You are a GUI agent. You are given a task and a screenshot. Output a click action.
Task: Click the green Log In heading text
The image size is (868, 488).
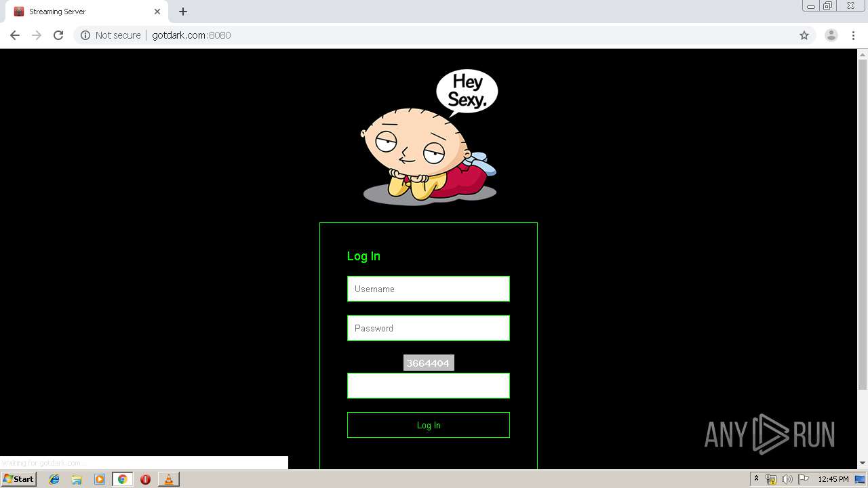point(363,256)
